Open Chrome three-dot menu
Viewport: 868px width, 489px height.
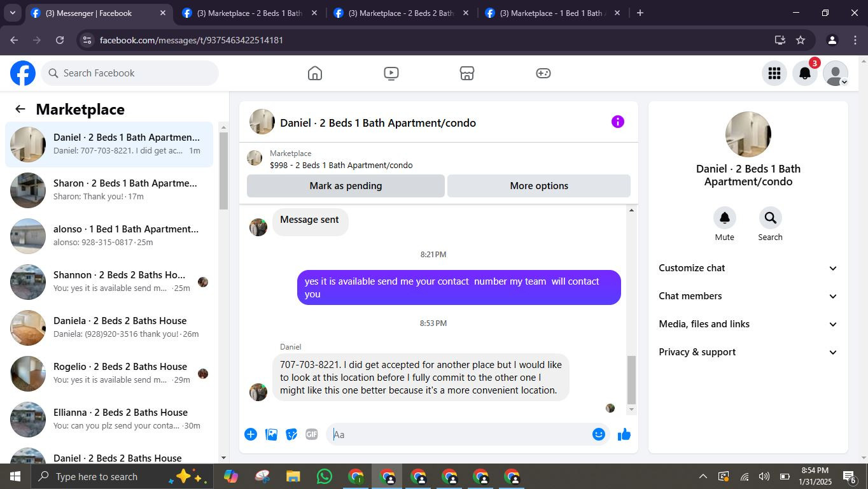tap(855, 40)
